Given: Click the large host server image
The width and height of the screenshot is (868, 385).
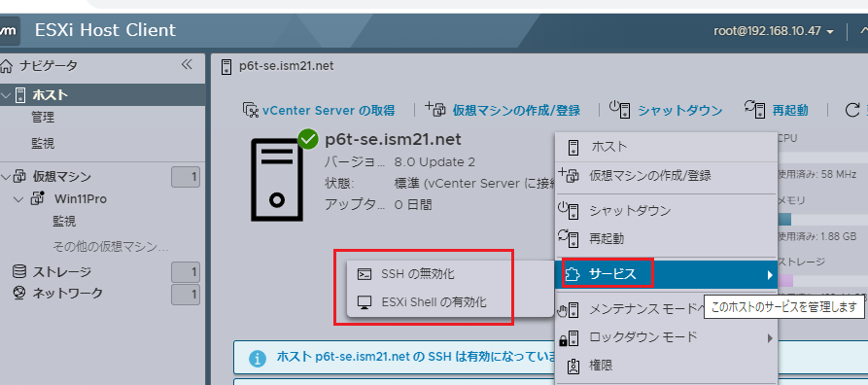Looking at the screenshot, I should point(277,180).
